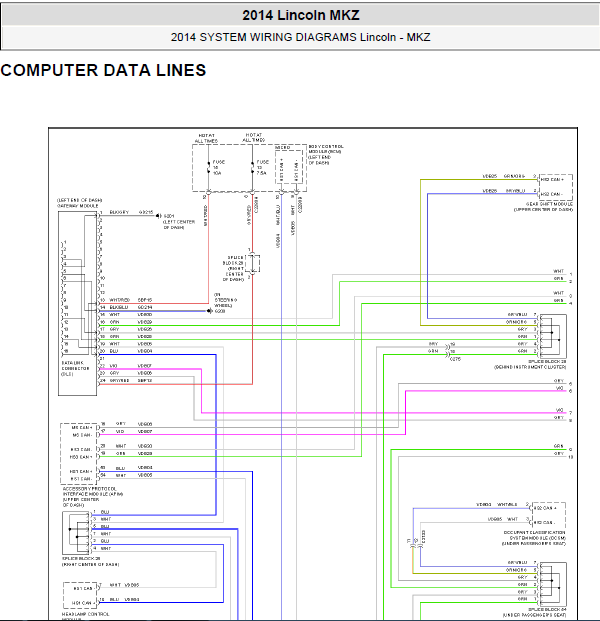The width and height of the screenshot is (600, 621).
Task: Click the "(UNDER PASSENGER'S SEAT)" caption under Splice Block 04
Action: click(534, 615)
